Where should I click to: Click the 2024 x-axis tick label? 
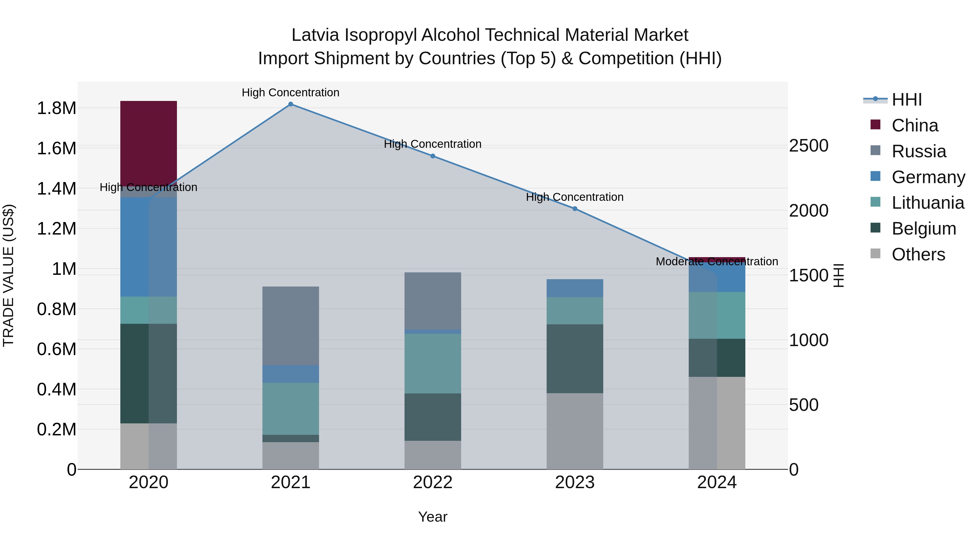click(x=717, y=482)
